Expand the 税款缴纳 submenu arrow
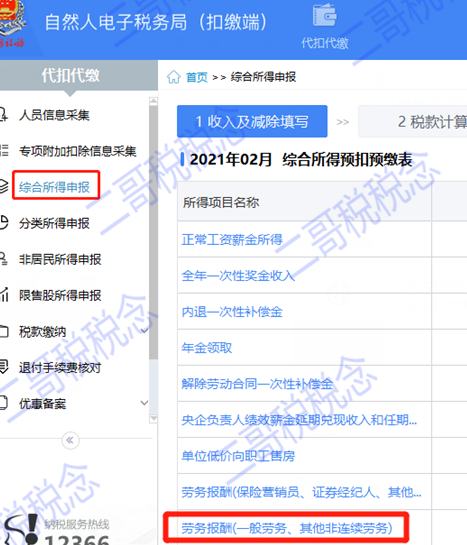The width and height of the screenshot is (467, 545). click(144, 331)
